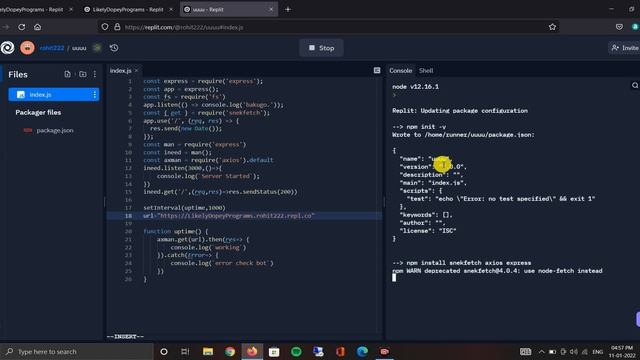Screen dimensions: 640x360
Task: Open File Explorer from the taskbar
Action: tap(208, 351)
